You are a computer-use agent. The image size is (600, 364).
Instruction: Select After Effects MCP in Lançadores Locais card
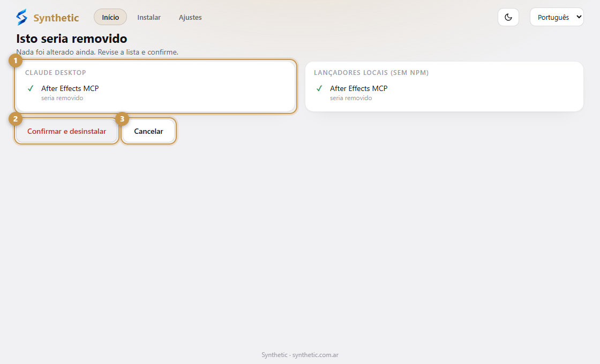pos(358,88)
